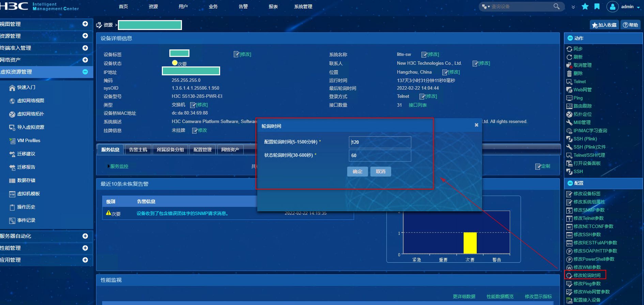Screen dimensions: 644x305
Task: Open the MIB管理 wrench icon
Action: point(569,123)
